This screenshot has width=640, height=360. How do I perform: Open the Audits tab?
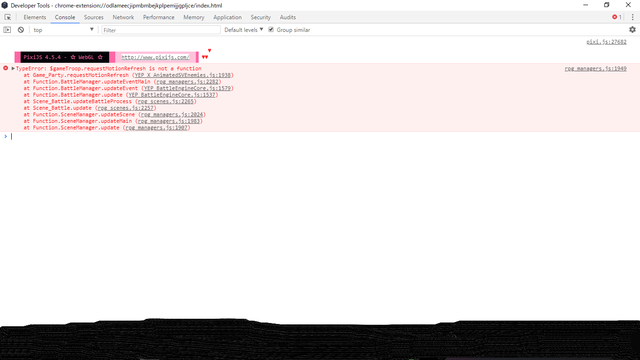tap(287, 17)
